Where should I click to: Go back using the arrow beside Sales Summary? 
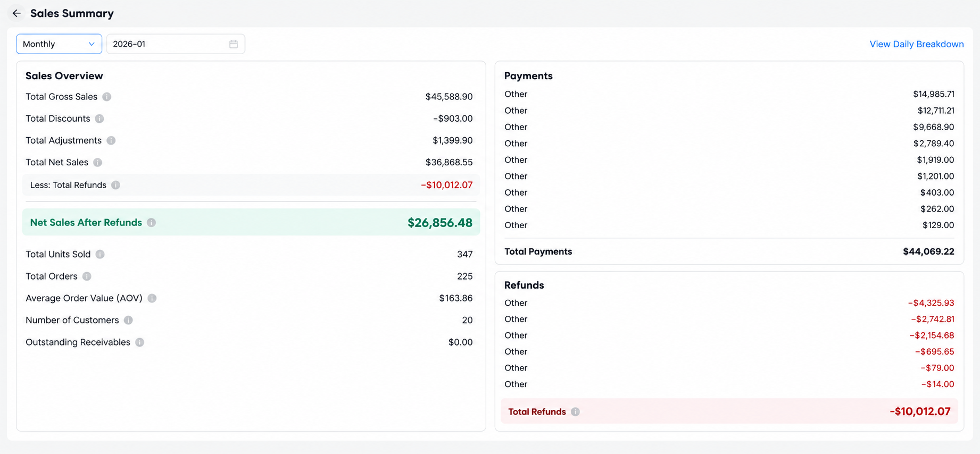tap(16, 13)
